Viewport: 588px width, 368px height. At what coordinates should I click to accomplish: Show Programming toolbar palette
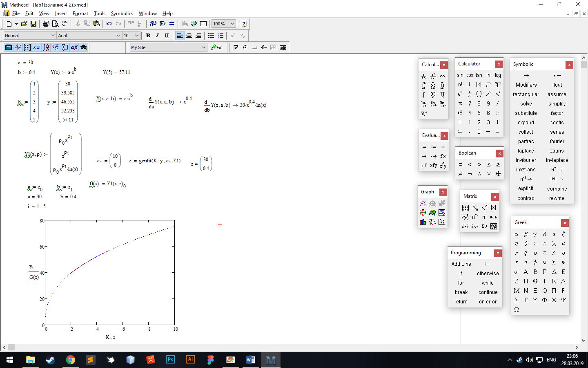[65, 47]
